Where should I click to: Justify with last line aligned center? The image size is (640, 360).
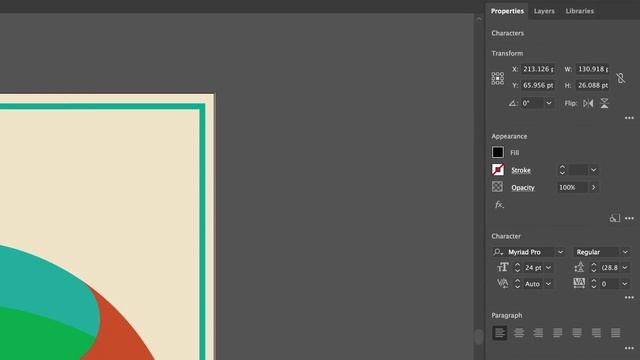click(577, 333)
